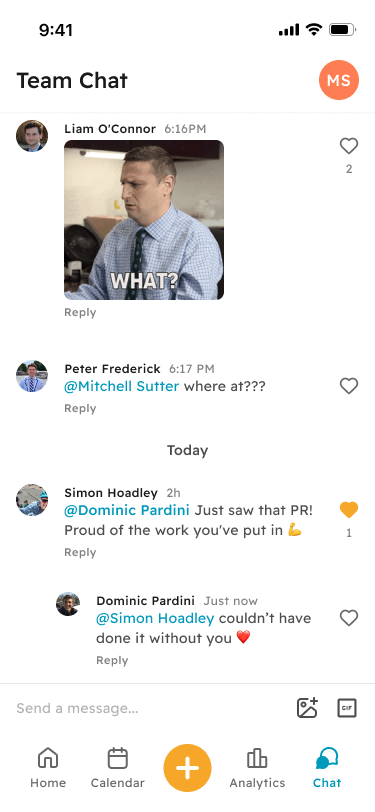View Liam O'Connor's profile picture
Image resolution: width=375 pixels, height=812 pixels.
point(32,136)
